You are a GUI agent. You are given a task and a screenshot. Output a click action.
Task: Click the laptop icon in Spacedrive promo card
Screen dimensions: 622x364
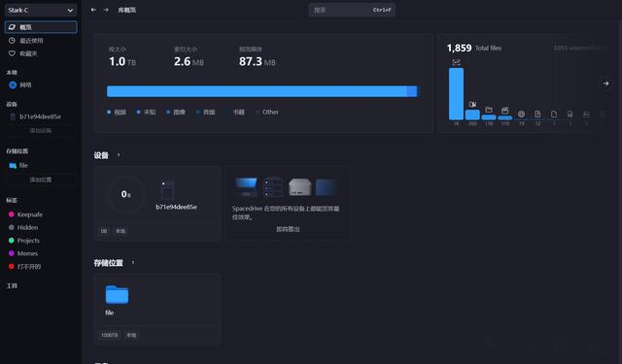(x=246, y=187)
